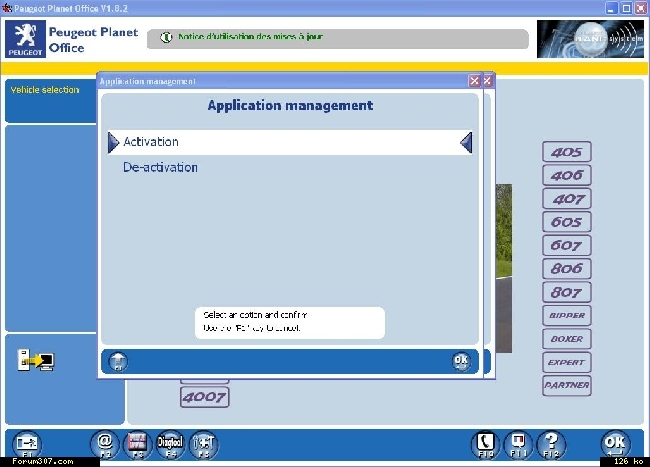The width and height of the screenshot is (650, 467).
Task: Click the F3 toolbar icon
Action: [x=137, y=444]
